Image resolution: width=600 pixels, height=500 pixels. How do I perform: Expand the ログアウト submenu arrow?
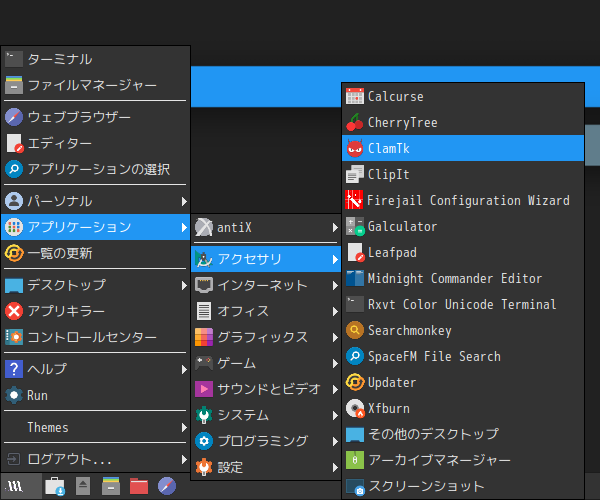pyautogui.click(x=184, y=459)
